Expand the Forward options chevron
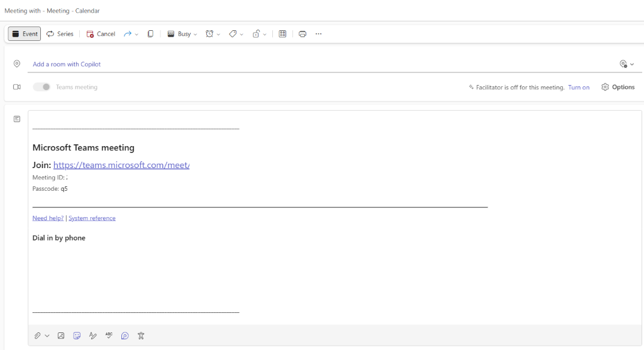This screenshot has height=350, width=644. click(136, 34)
